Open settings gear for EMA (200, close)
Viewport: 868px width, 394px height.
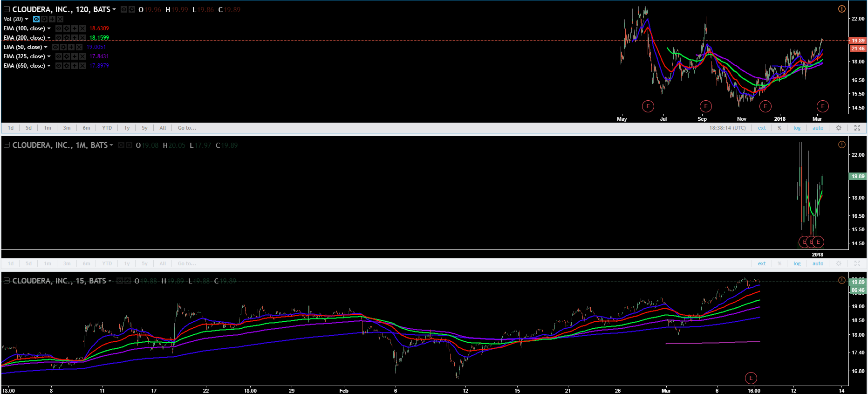click(67, 38)
